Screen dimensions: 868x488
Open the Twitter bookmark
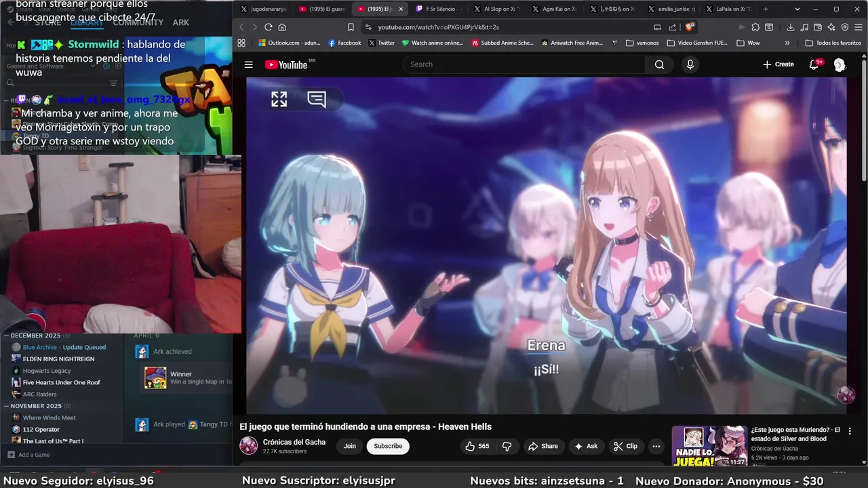point(382,43)
